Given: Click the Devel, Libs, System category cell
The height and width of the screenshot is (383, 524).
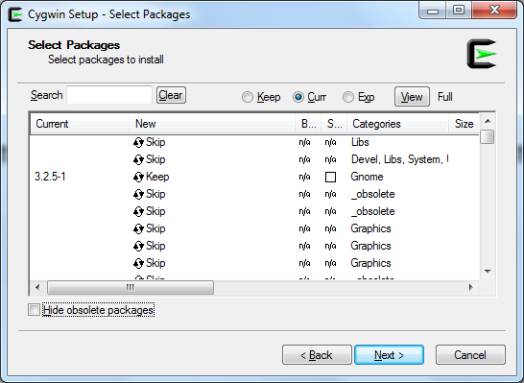Looking at the screenshot, I should (400, 159).
